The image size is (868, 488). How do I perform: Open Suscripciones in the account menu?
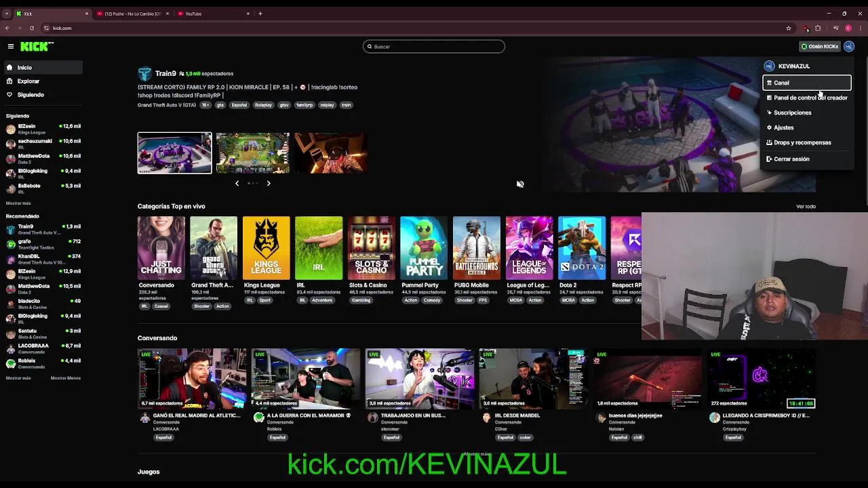click(x=807, y=113)
